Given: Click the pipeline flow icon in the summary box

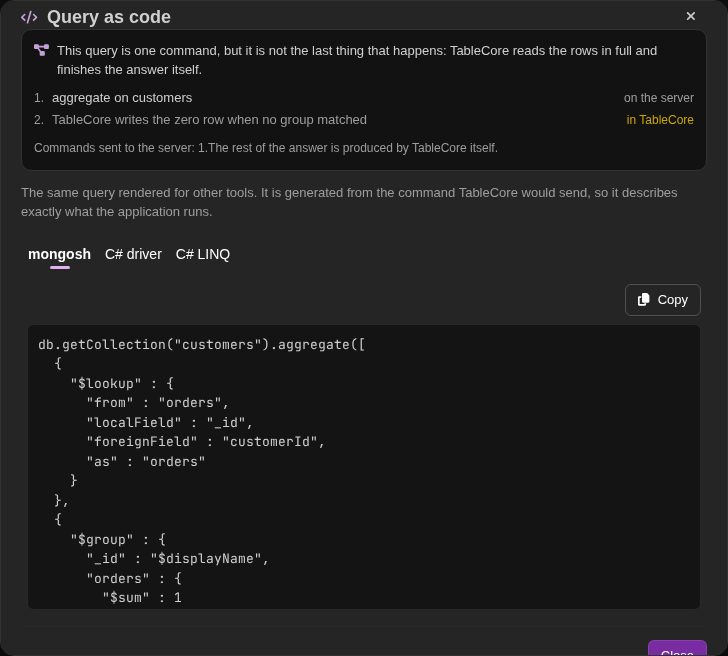Looking at the screenshot, I should click(41, 50).
